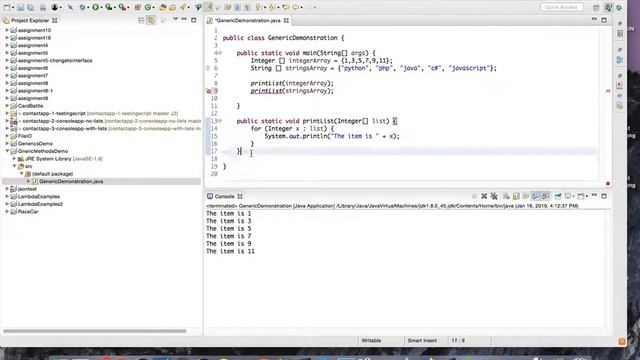Viewport: 640px width, 360px height.
Task: Open the Run configurations dropdown arrow
Action: tap(101, 7)
